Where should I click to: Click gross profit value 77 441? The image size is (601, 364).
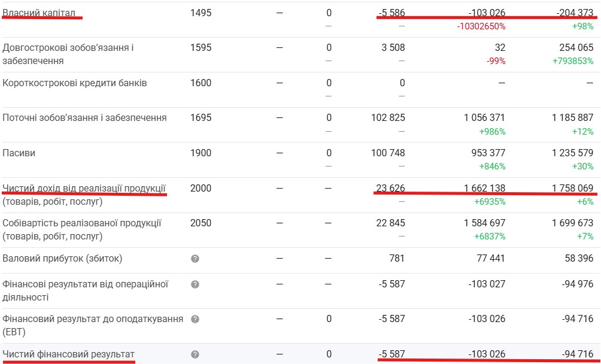point(488,259)
